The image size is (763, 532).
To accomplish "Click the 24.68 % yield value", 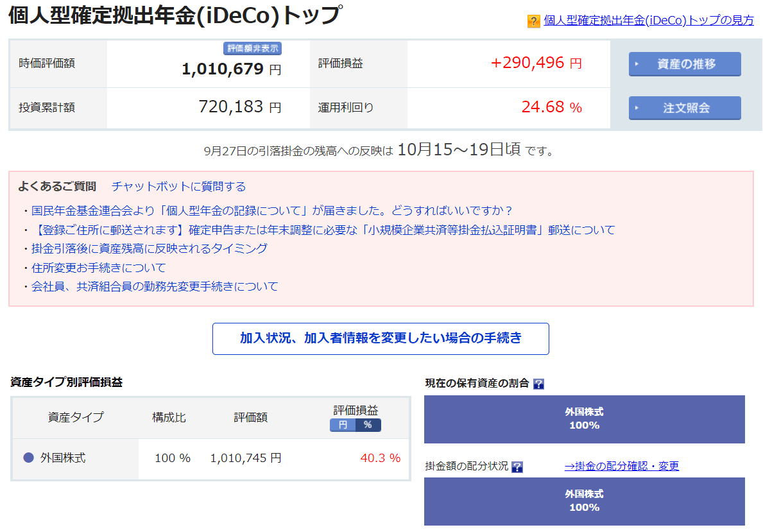I will (x=551, y=107).
